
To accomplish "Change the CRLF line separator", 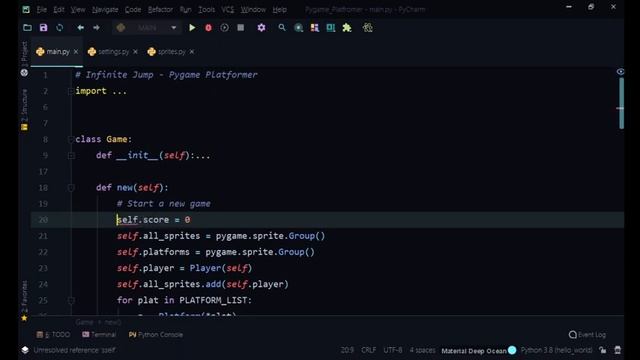I will click(x=369, y=350).
